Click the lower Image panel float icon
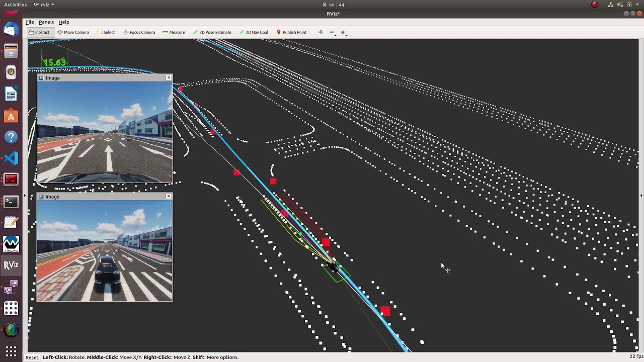 (x=41, y=197)
